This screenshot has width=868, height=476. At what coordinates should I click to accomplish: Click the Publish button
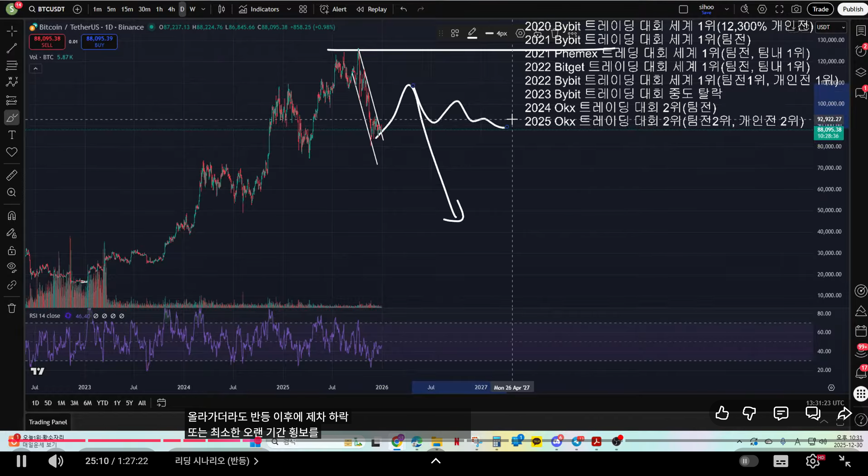click(x=853, y=9)
